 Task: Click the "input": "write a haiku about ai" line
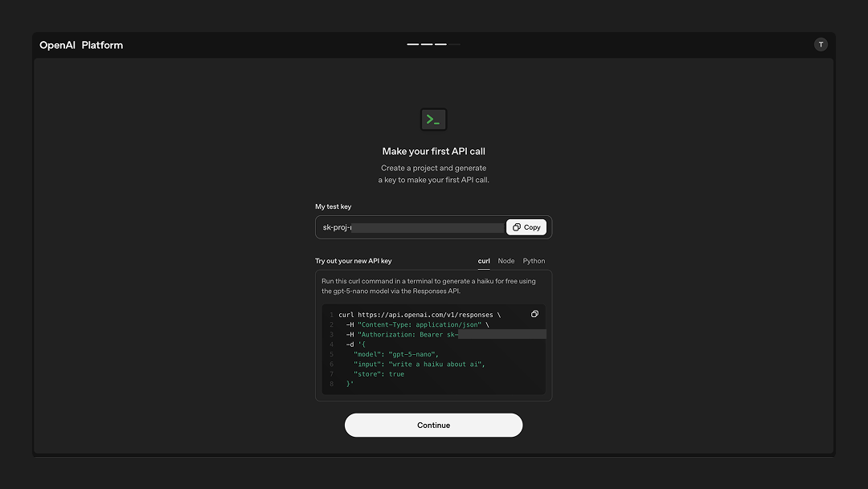pyautogui.click(x=419, y=365)
